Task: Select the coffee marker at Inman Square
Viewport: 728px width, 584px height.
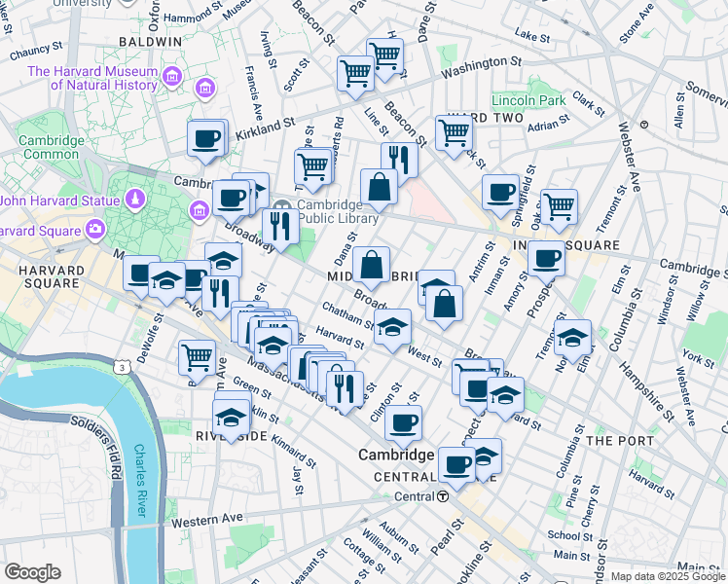Action: 546,258
